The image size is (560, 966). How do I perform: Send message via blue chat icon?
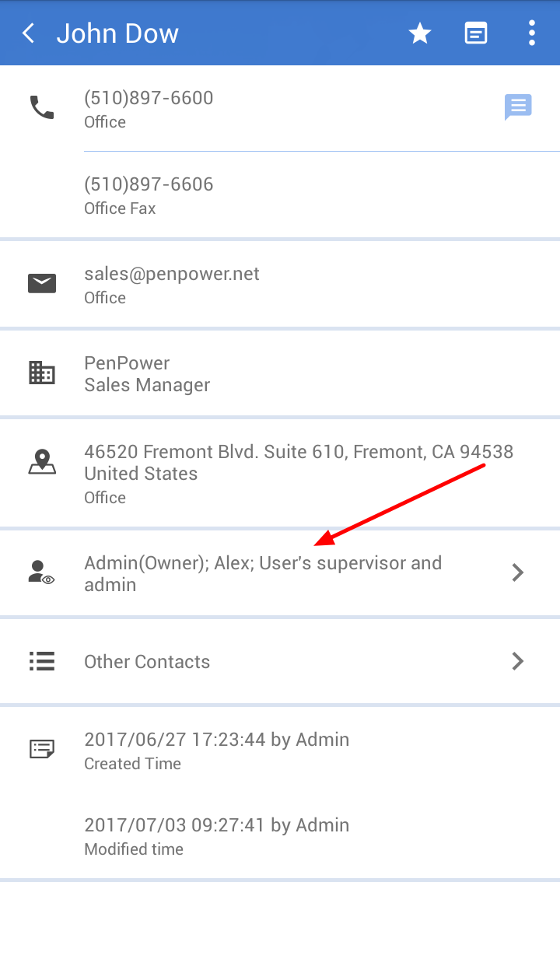[518, 107]
